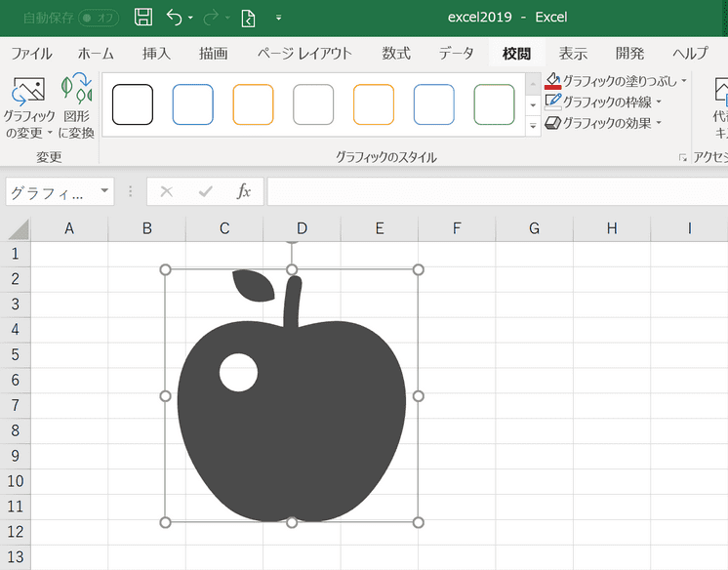Viewport: 728px width, 570px height.
Task: Click the right-middle resize handle of graphic
Action: (418, 396)
